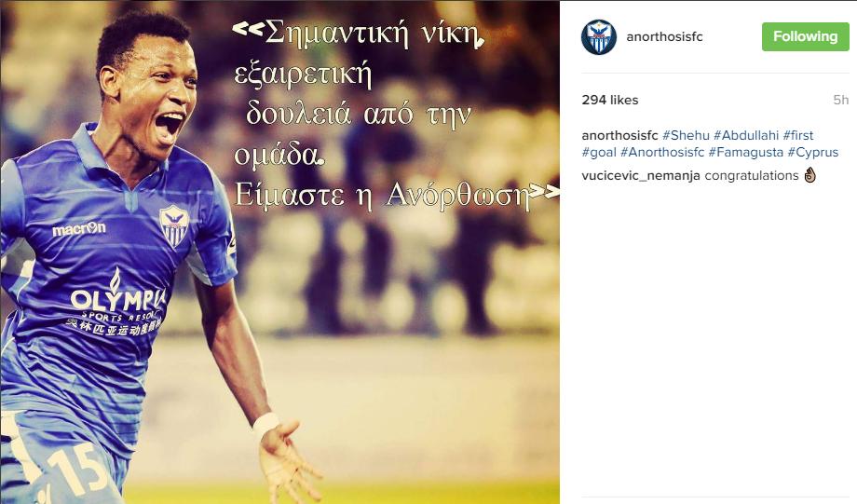Toggle the green Following button

tap(805, 36)
